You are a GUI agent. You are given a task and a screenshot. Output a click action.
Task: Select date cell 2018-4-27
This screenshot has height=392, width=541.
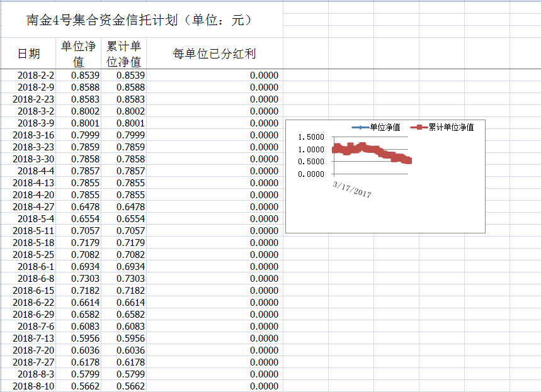coord(28,207)
